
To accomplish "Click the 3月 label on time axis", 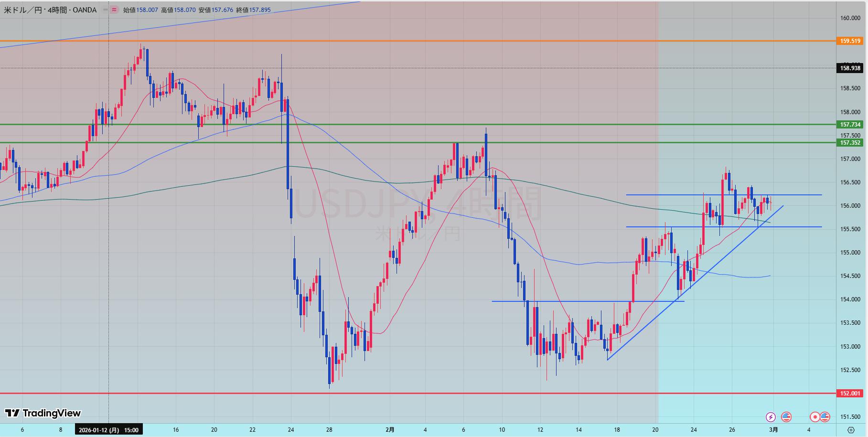I will point(773,430).
